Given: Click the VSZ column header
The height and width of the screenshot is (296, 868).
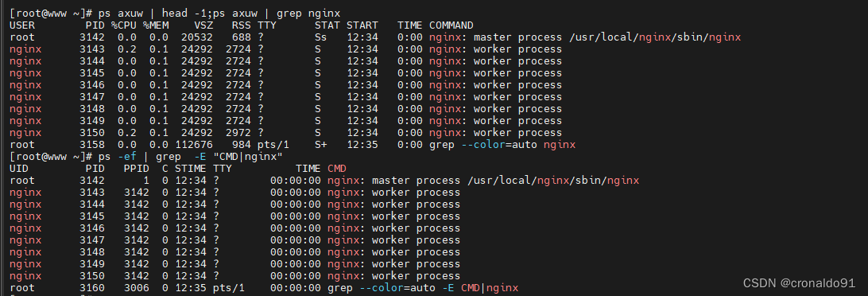Looking at the screenshot, I should click(x=203, y=25).
